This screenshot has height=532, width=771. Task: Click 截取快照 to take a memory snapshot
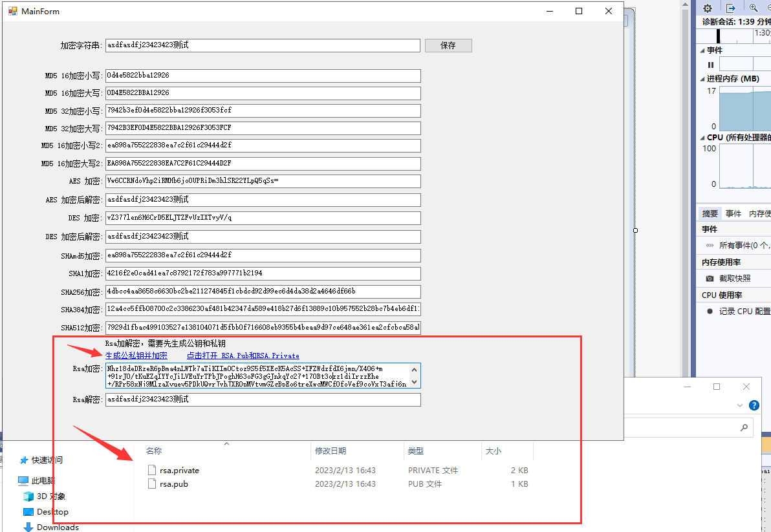(x=735, y=279)
